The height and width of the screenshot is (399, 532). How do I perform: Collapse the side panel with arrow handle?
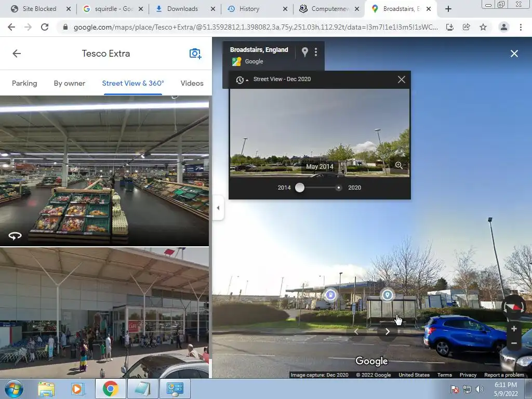pyautogui.click(x=218, y=208)
